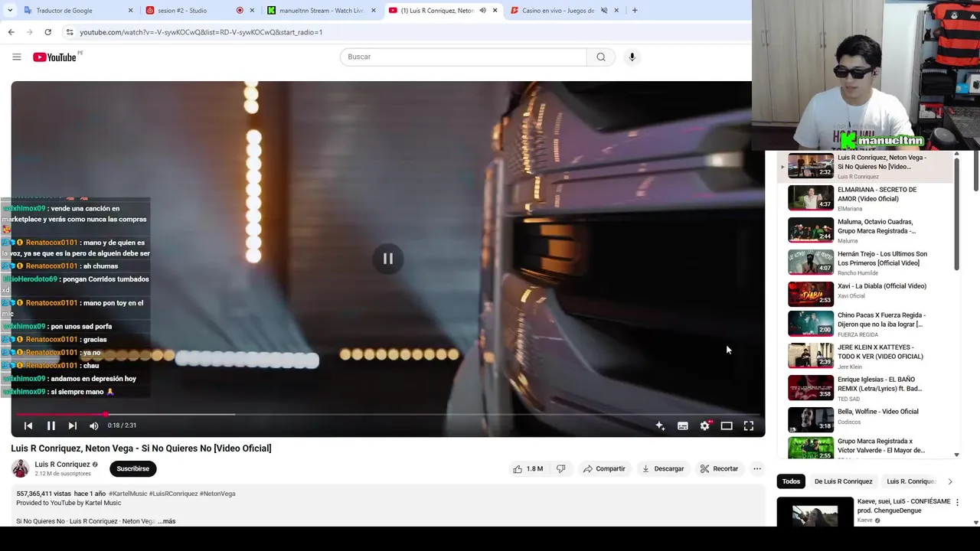Click the center pause overlay icon
Image resolution: width=980 pixels, height=551 pixels.
(x=388, y=259)
